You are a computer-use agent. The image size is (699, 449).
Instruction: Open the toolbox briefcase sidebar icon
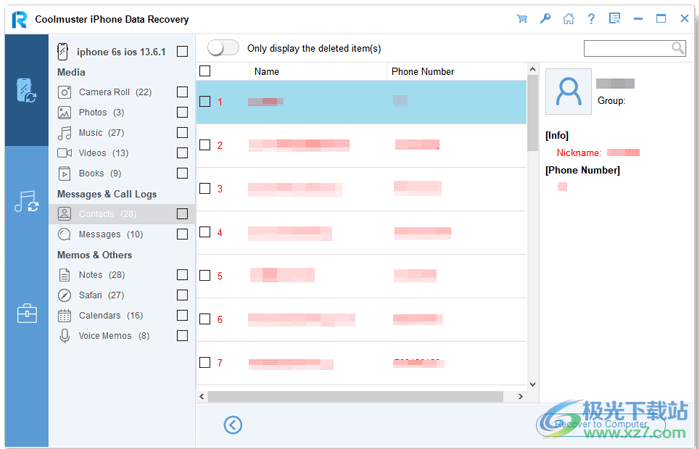[x=27, y=313]
